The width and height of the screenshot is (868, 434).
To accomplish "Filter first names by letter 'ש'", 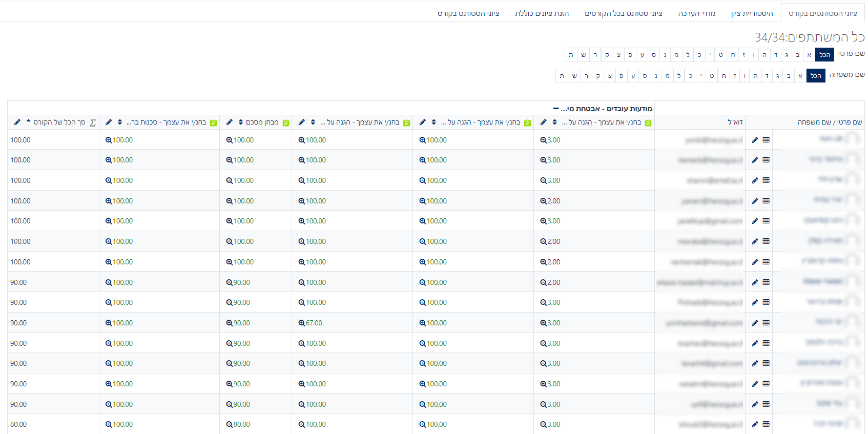I will (x=583, y=54).
